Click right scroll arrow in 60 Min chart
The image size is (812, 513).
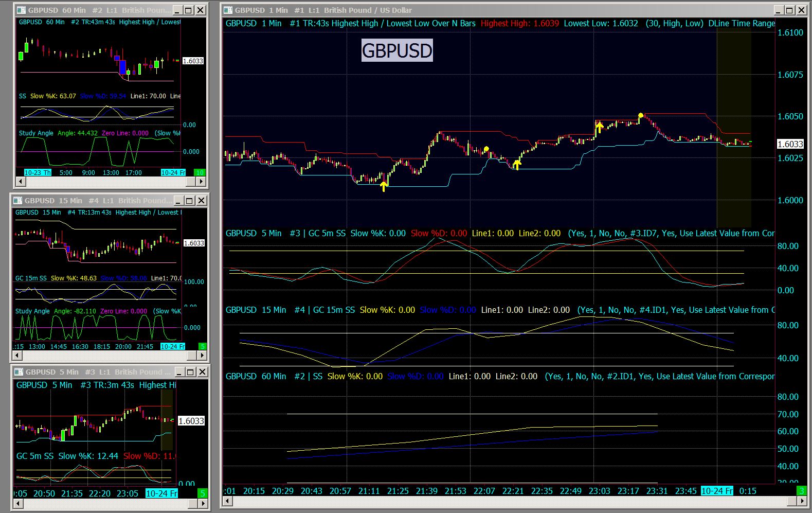202,182
